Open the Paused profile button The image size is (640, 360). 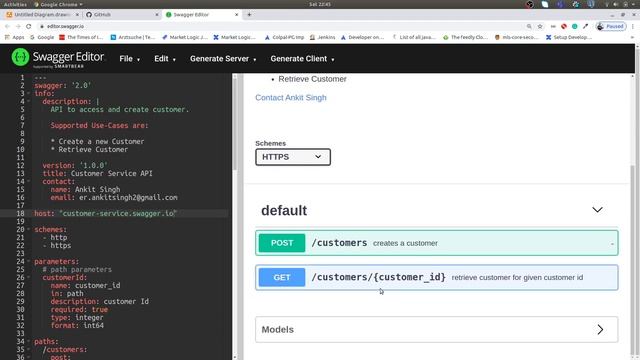[611, 26]
